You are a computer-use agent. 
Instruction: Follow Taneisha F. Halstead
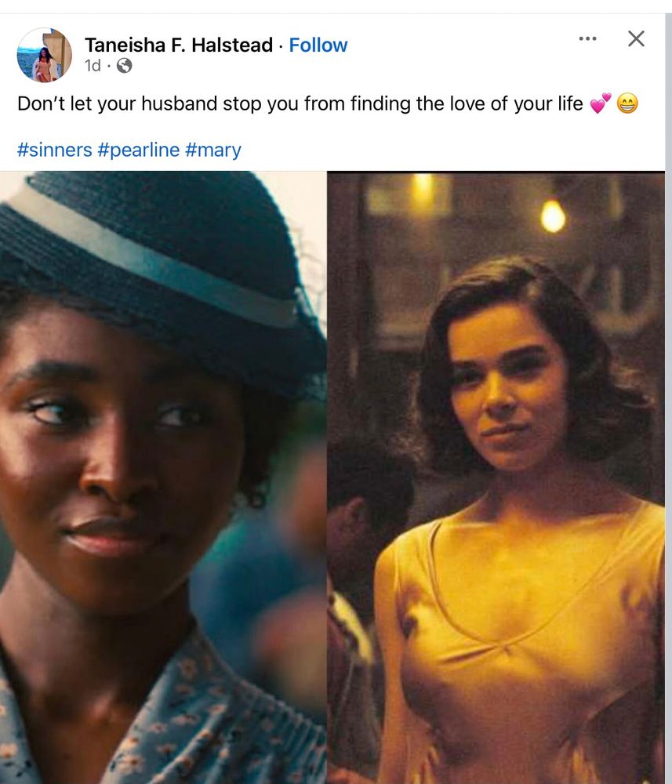[318, 45]
